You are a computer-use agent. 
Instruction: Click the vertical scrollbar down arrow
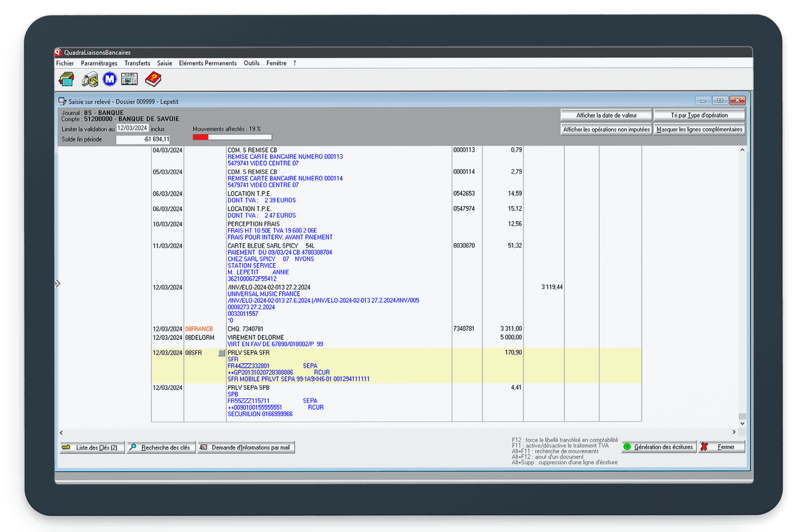(x=742, y=424)
